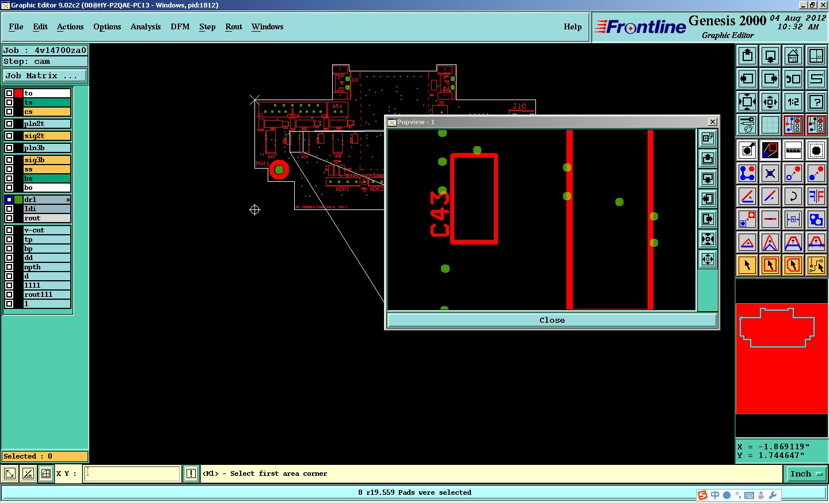829x504 pixels.
Task: Click the keyboard icon in IME tray bar
Action: coord(749,495)
